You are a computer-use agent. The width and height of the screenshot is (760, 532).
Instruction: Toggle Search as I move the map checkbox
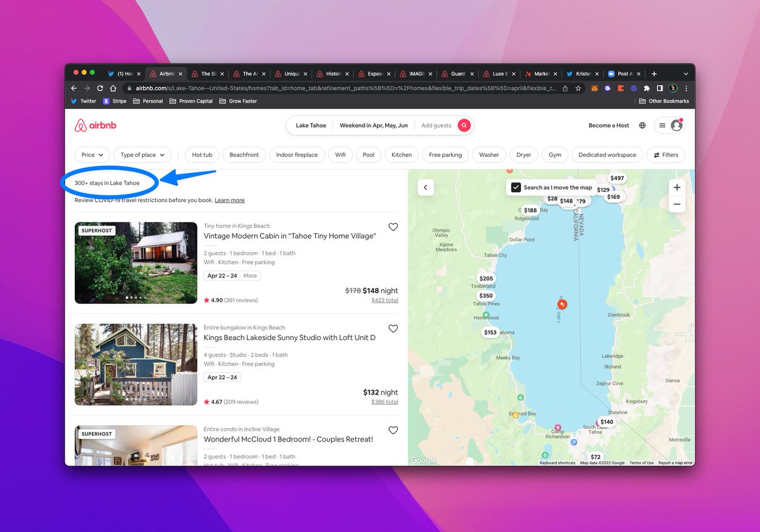click(x=516, y=187)
